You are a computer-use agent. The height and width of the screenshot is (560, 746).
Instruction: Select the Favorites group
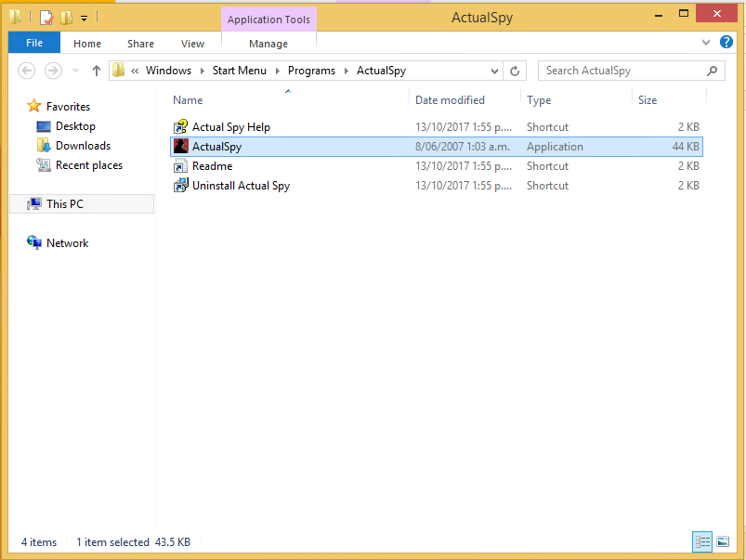point(68,107)
